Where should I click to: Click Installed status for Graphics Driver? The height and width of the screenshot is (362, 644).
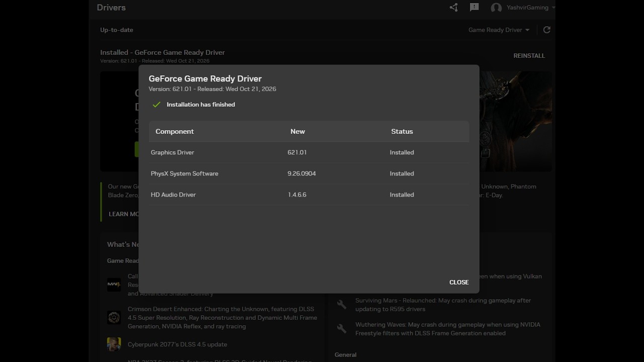click(x=402, y=152)
